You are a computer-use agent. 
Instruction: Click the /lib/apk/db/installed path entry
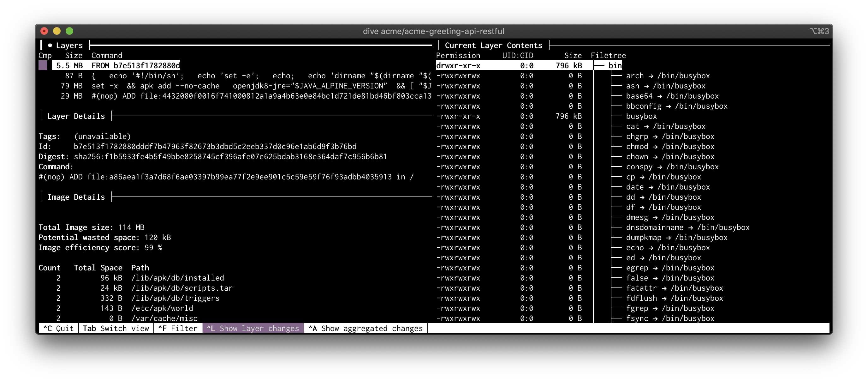point(178,277)
